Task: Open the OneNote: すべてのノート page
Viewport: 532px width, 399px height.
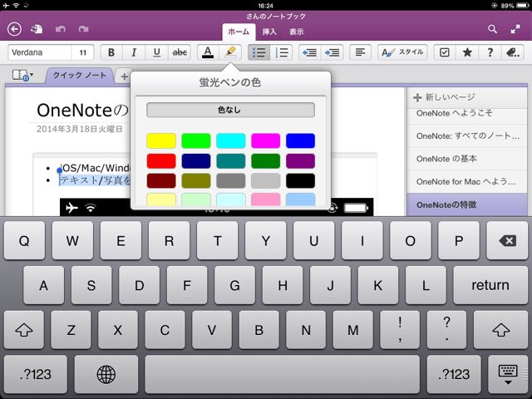Action: pos(467,136)
